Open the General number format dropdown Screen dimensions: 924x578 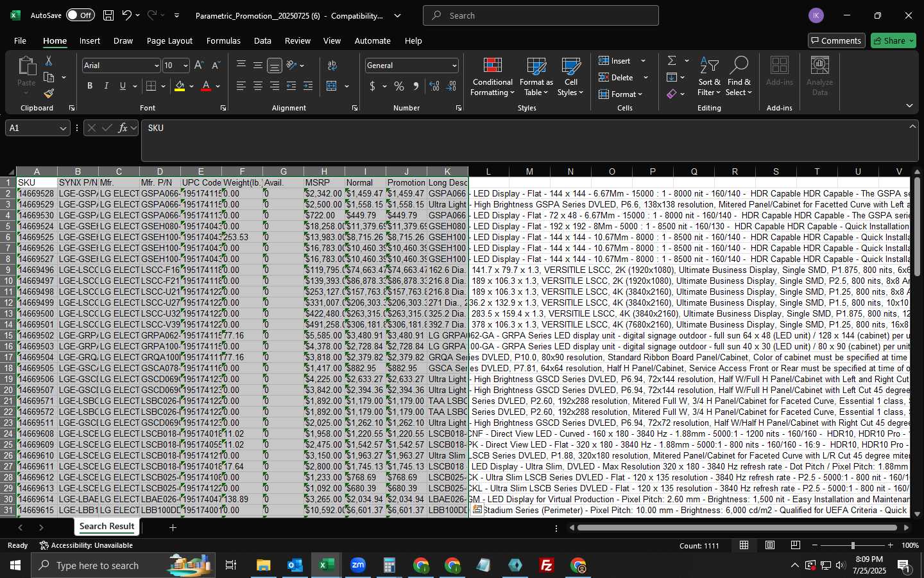[x=454, y=66]
